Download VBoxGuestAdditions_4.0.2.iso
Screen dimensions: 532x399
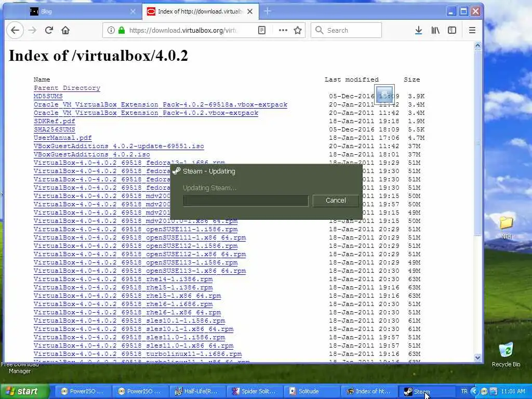91,154
